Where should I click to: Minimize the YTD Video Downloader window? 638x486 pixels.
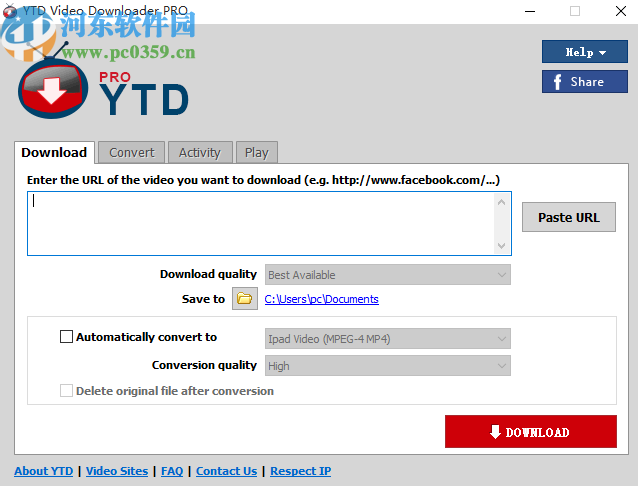pos(530,11)
